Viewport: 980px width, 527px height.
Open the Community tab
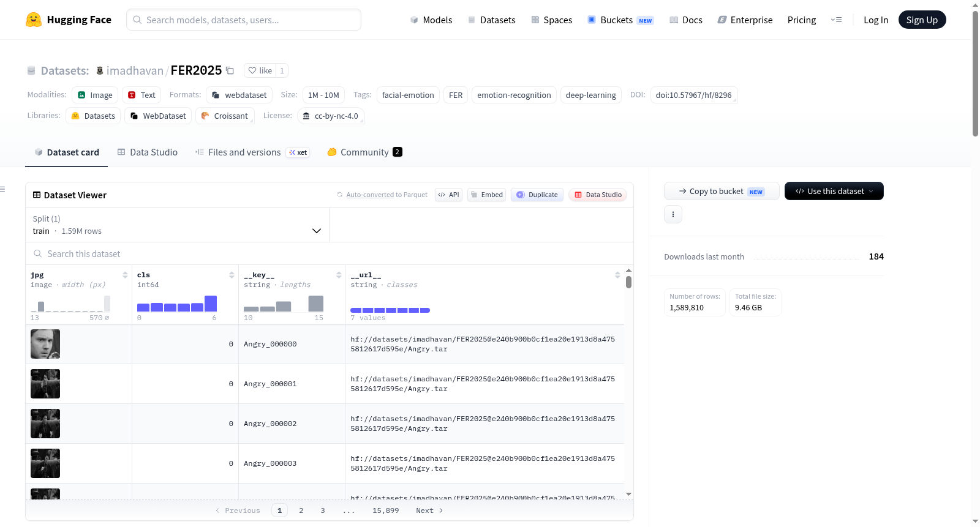(364, 152)
